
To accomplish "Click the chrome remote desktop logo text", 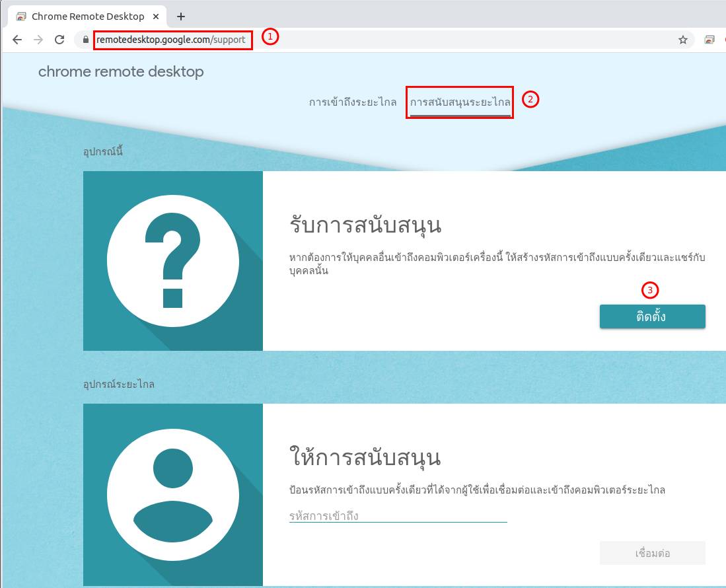I will (121, 72).
